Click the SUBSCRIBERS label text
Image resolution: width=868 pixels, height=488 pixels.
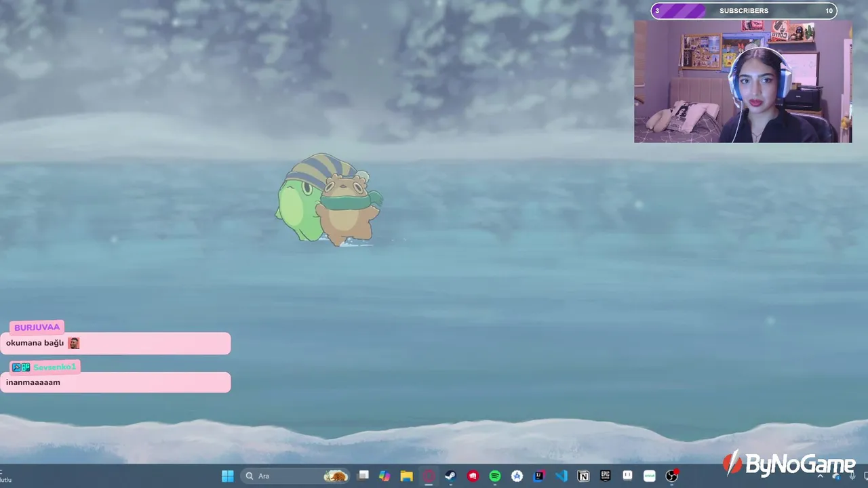point(744,11)
